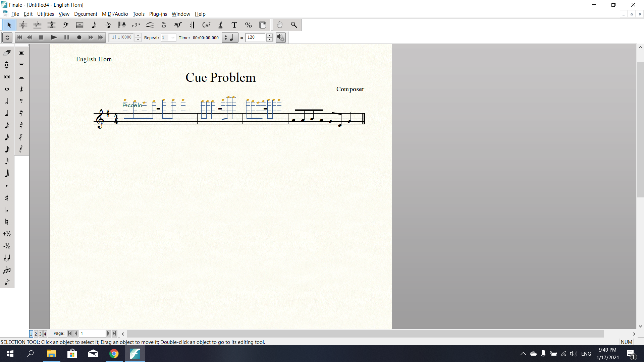Select the Chord tool (CM7)
This screenshot has height=362, width=644.
click(206, 25)
